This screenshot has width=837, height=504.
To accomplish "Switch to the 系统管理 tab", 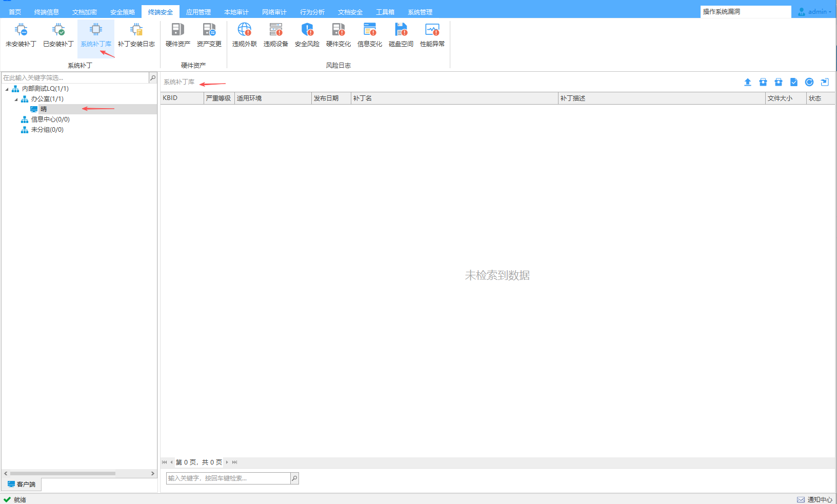I will point(420,12).
